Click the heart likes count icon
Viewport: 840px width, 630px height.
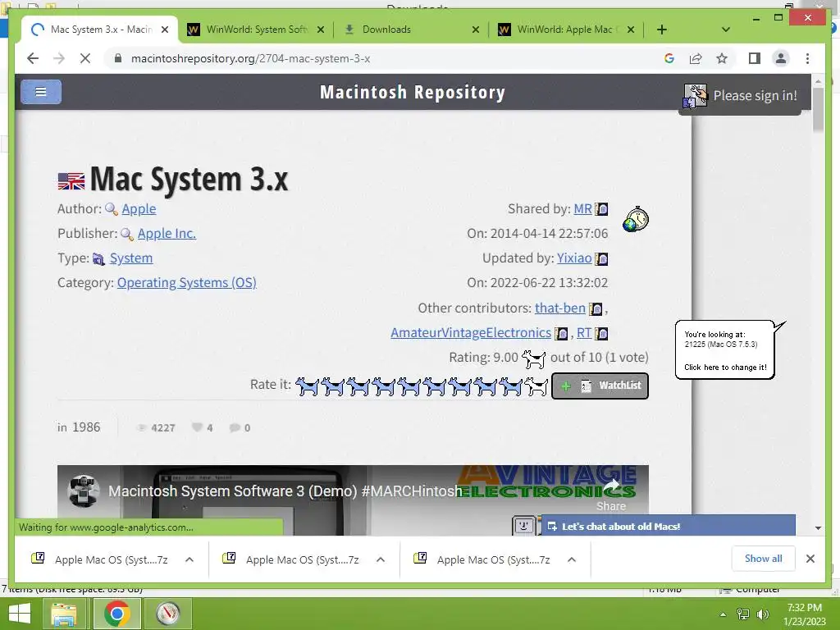click(x=198, y=427)
